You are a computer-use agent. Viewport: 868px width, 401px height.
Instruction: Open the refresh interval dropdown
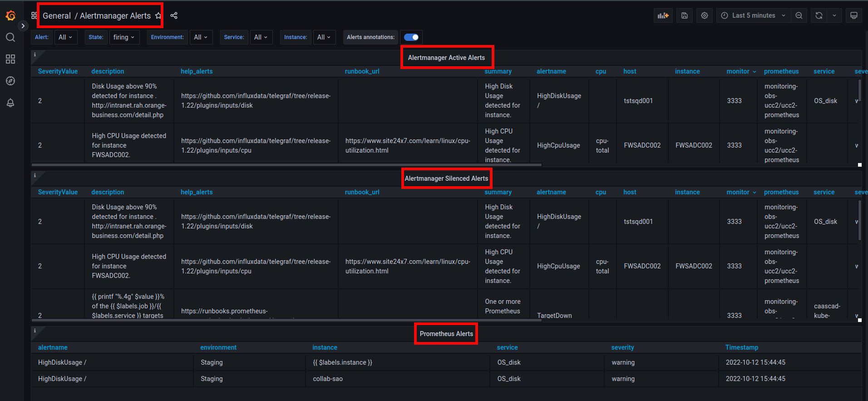pyautogui.click(x=834, y=15)
